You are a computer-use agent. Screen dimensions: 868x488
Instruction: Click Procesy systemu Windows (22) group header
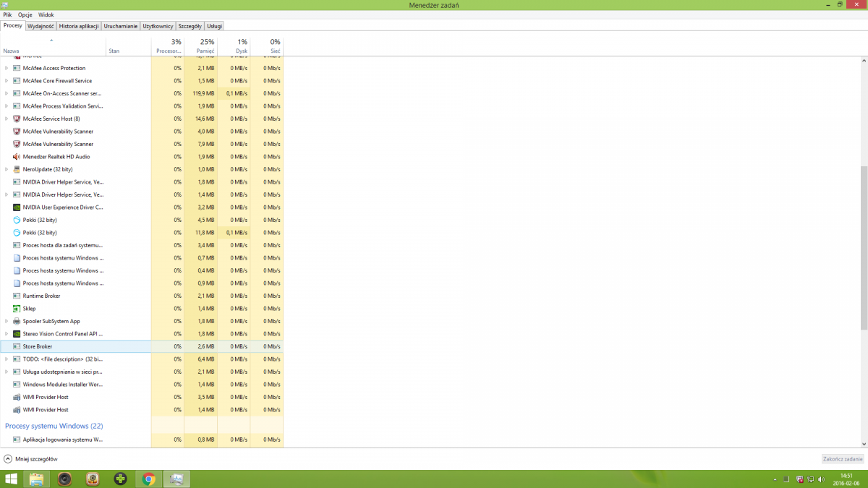coord(54,426)
